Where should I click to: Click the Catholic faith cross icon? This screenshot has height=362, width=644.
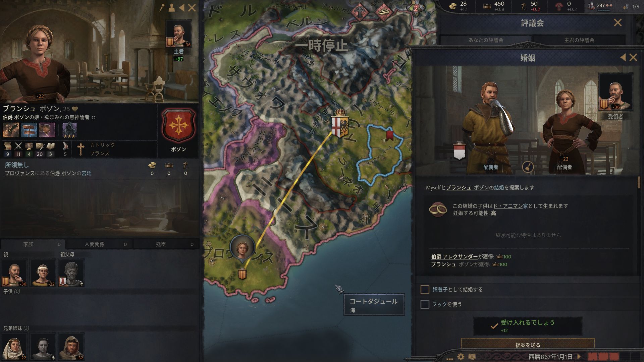(x=80, y=149)
